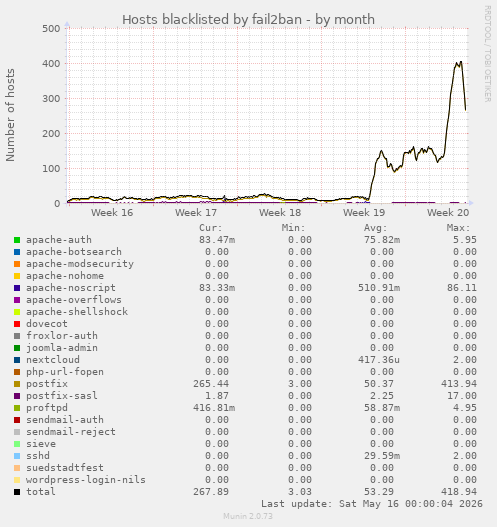Click the sshd light blue swatch
This screenshot has height=527, width=497.
(17, 456)
